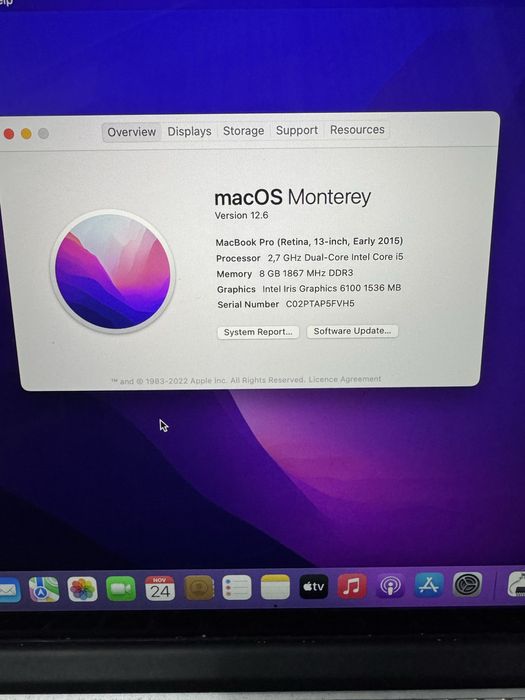Open System Preferences in Dock
525x700 pixels.
point(467,585)
